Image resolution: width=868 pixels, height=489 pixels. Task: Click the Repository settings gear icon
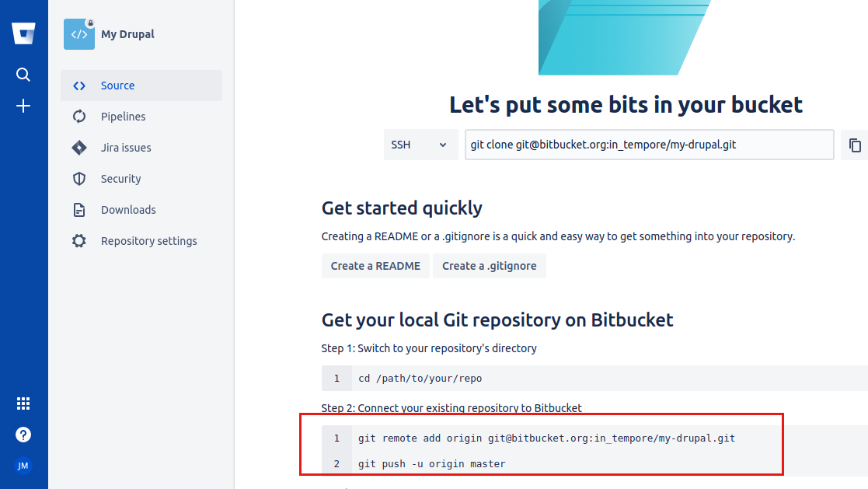tap(79, 241)
